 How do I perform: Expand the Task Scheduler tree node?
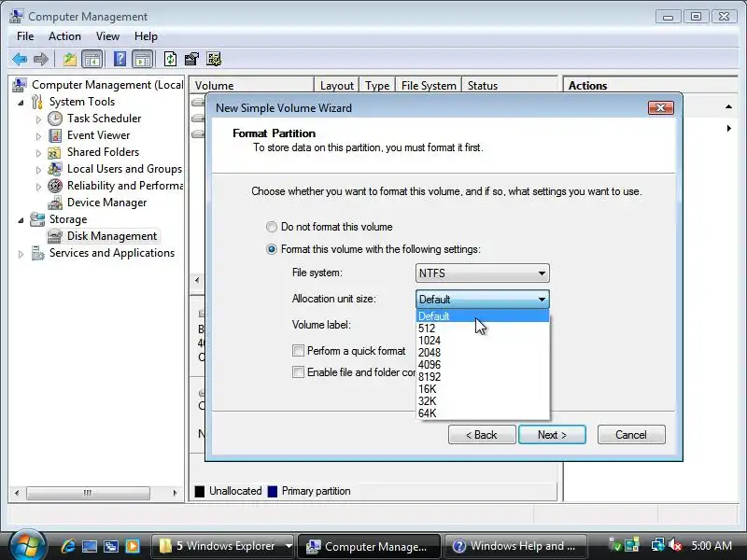pyautogui.click(x=38, y=119)
